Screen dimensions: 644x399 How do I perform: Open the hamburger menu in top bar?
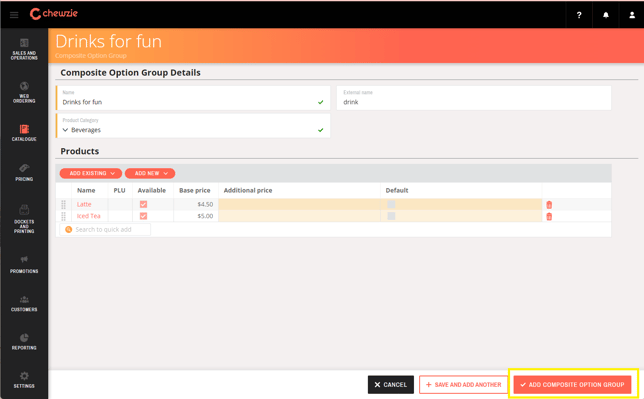pos(14,15)
